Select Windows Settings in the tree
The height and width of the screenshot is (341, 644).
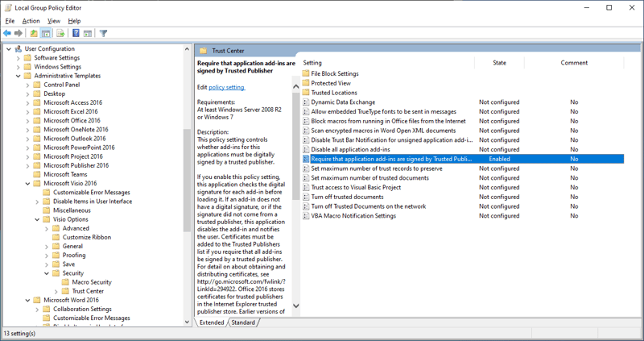click(57, 67)
